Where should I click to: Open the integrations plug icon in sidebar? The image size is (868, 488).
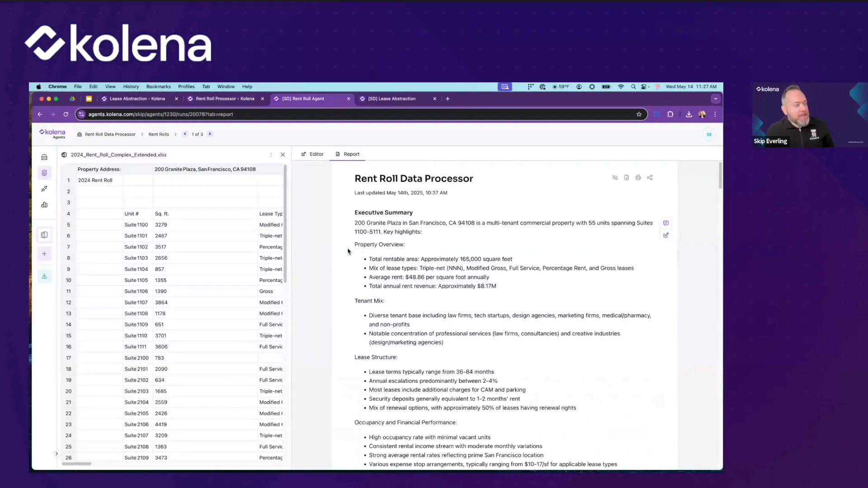tap(44, 189)
